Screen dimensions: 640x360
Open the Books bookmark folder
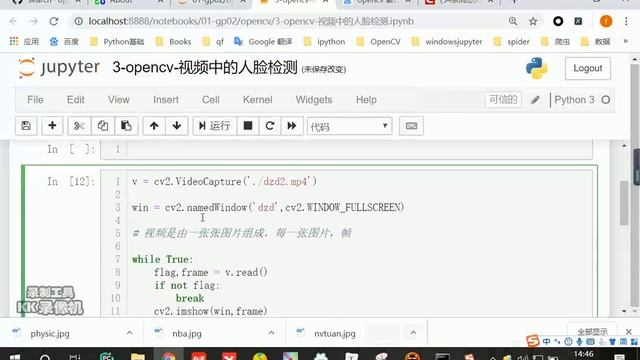tap(173, 42)
